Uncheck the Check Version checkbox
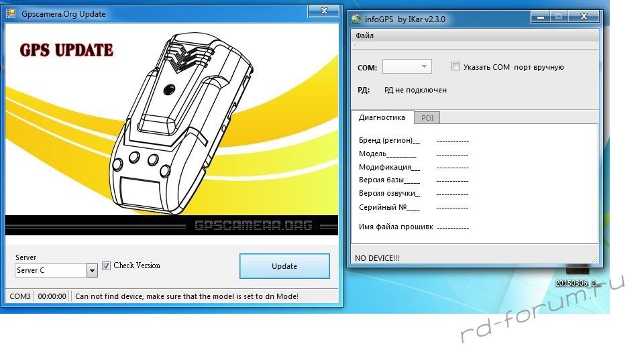This screenshot has height=362, width=644. coord(106,266)
